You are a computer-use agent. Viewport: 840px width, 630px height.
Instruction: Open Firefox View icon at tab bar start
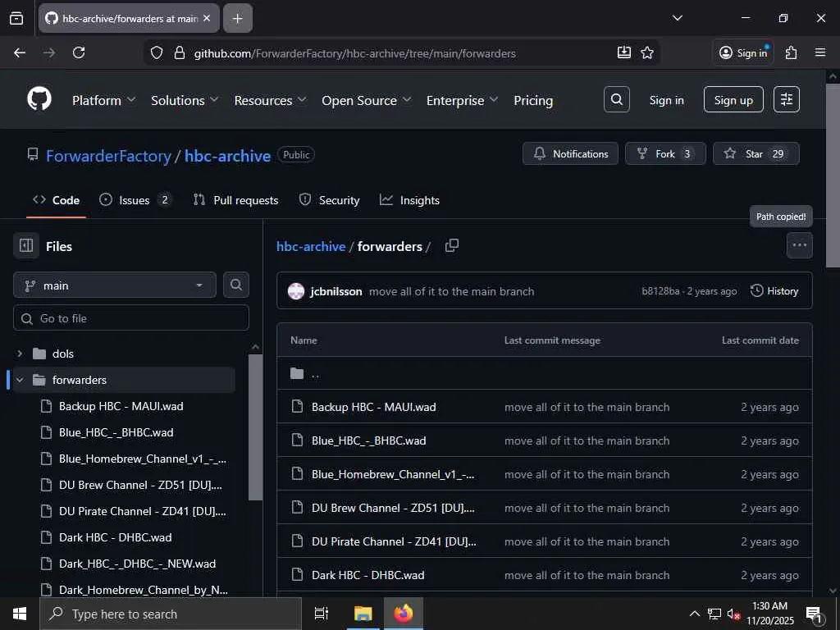(x=16, y=18)
